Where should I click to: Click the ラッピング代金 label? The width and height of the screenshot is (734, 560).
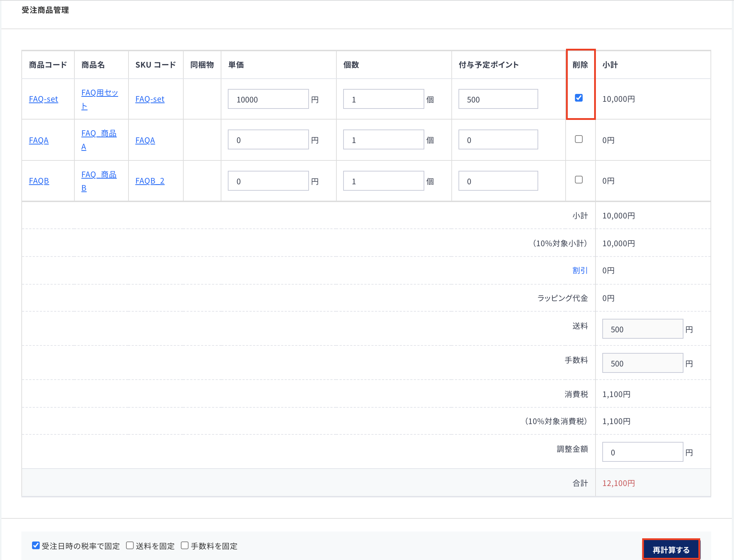[562, 298]
